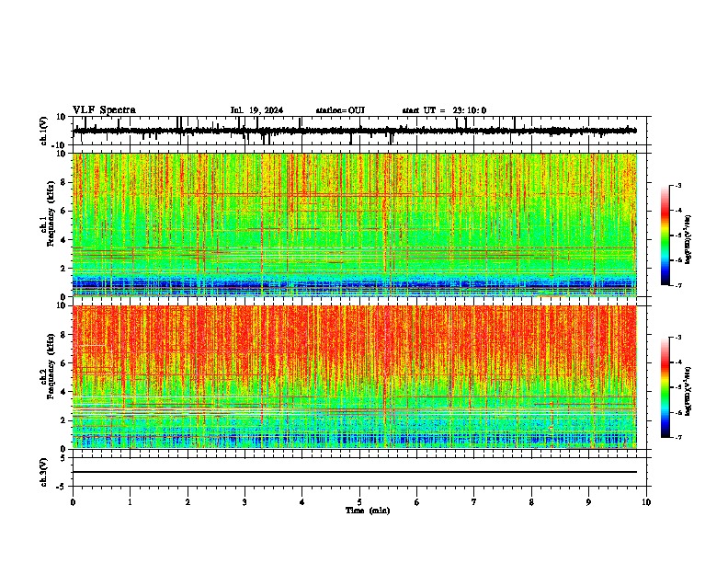
Task: Click the ch.1 colorbar "log(PSD)" label
Action: point(688,239)
